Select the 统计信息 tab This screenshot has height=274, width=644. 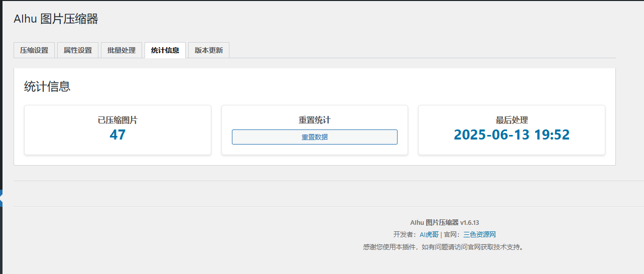(x=165, y=50)
